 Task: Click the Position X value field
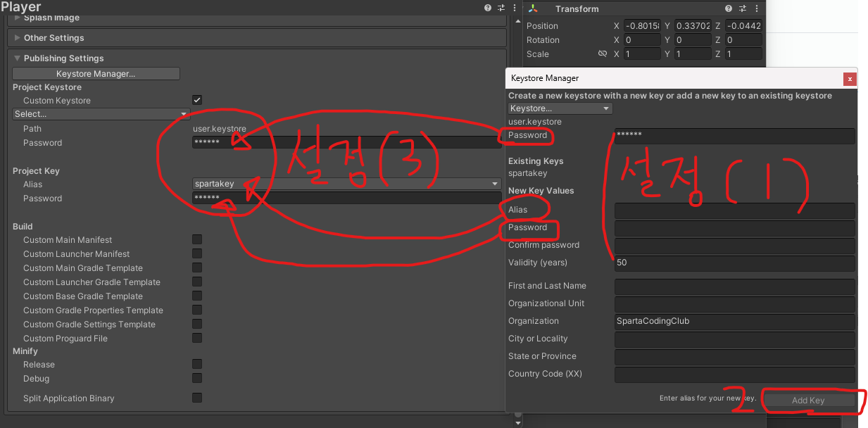click(x=641, y=26)
